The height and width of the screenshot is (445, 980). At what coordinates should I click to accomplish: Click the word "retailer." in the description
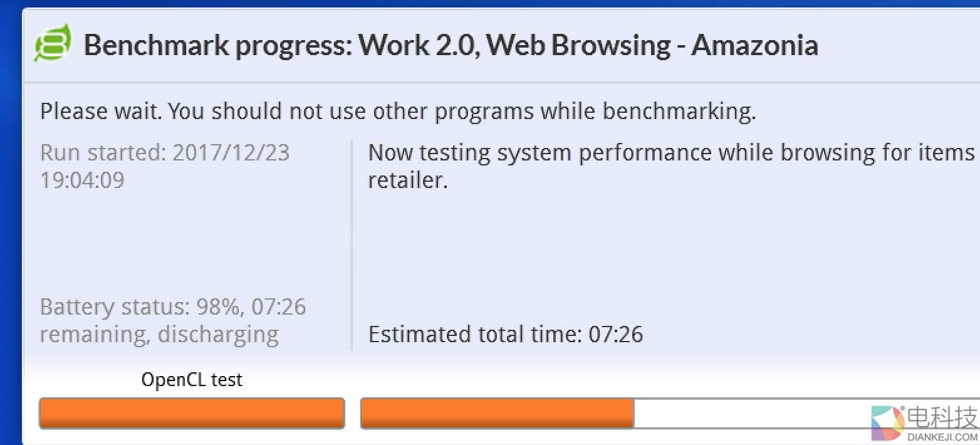407,181
